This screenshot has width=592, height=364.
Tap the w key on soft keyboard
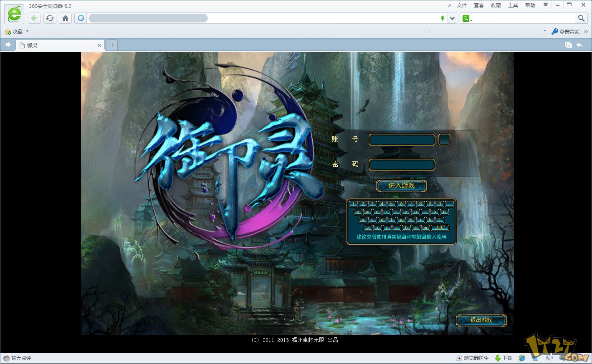pyautogui.click(x=367, y=212)
